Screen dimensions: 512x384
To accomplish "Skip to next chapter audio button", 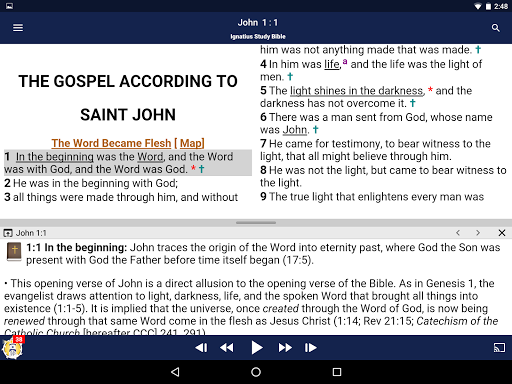I will coord(311,348).
